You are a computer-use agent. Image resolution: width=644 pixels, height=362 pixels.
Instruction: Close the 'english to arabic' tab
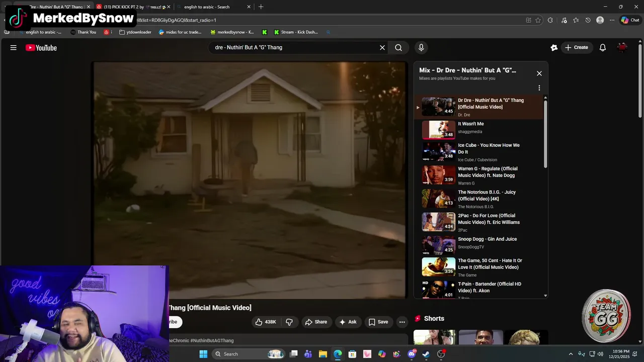(x=249, y=7)
